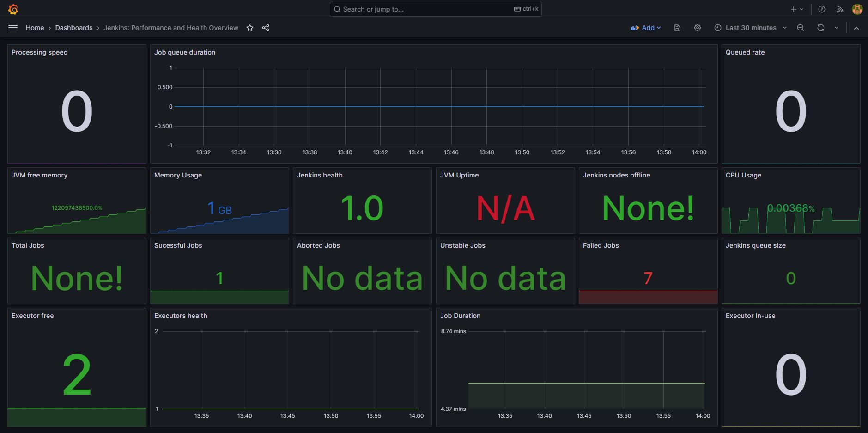Click the share dashboard icon
This screenshot has height=433, width=868.
tap(266, 28)
